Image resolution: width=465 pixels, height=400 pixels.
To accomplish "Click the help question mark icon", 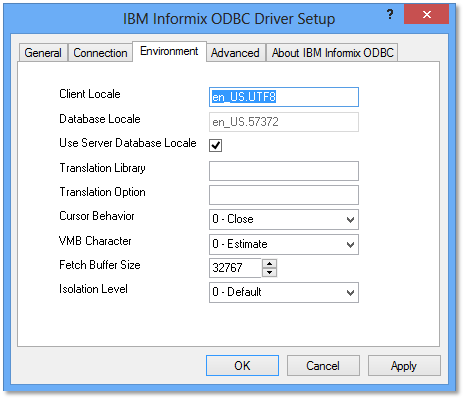I will click(390, 14).
